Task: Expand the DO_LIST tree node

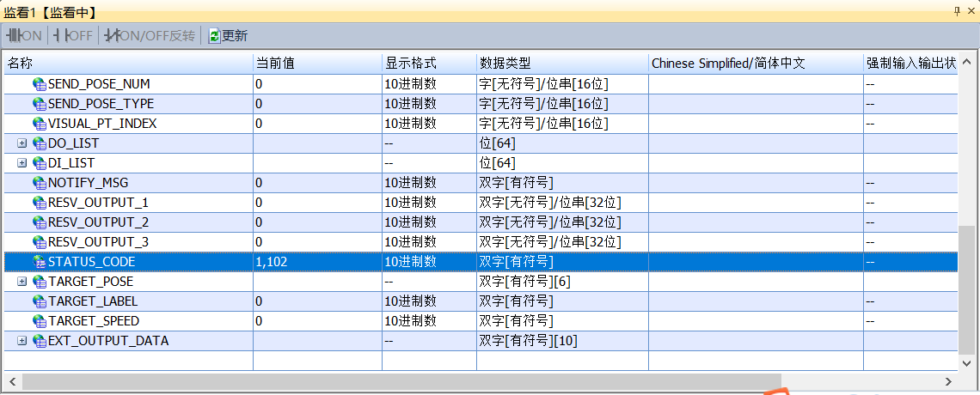Action: tap(22, 143)
